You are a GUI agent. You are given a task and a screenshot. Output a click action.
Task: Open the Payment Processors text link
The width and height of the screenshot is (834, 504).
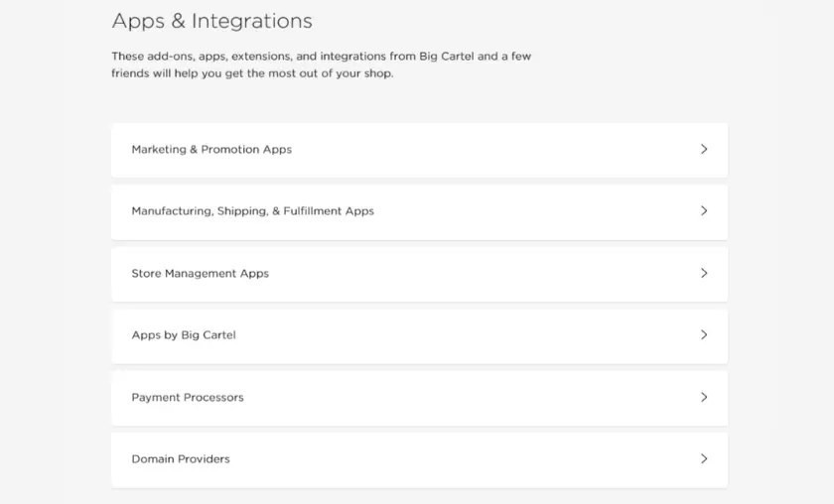(188, 398)
